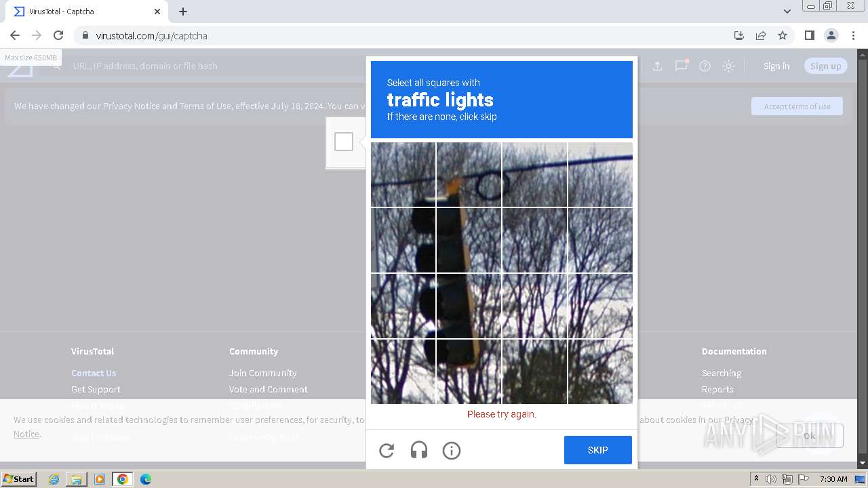This screenshot has height=488, width=868.
Task: Open captcha help info icon
Action: pyautogui.click(x=452, y=450)
